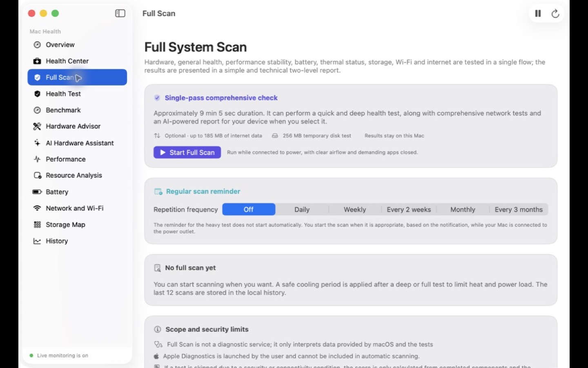Image resolution: width=588 pixels, height=368 pixels.
Task: Set repetition frequency to Daily
Action: tap(302, 209)
